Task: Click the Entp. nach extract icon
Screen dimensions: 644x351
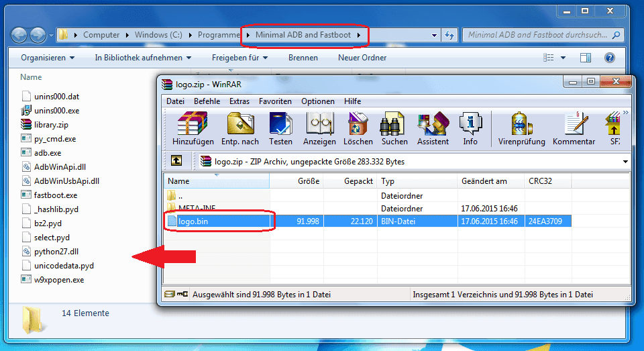Action: (x=240, y=129)
